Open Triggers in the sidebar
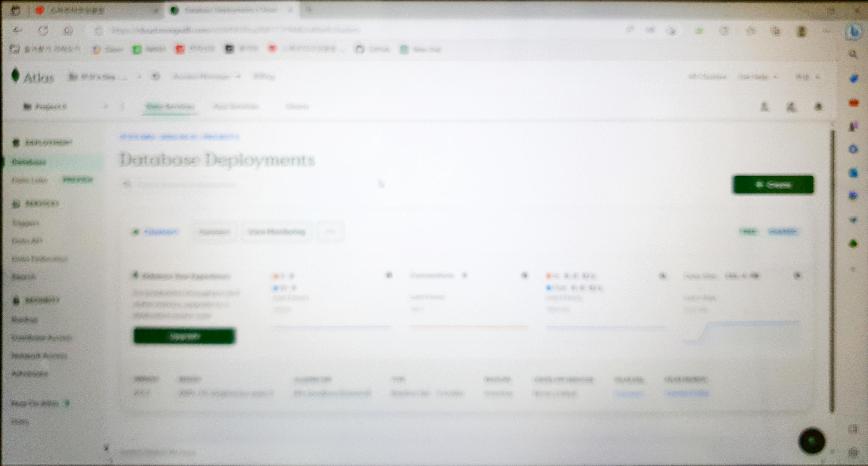 click(x=26, y=223)
